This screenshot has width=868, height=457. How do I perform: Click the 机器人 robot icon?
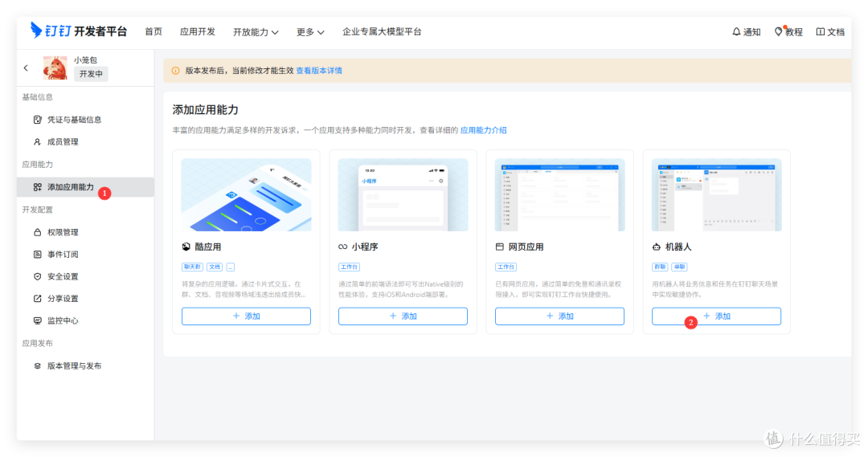coord(656,247)
